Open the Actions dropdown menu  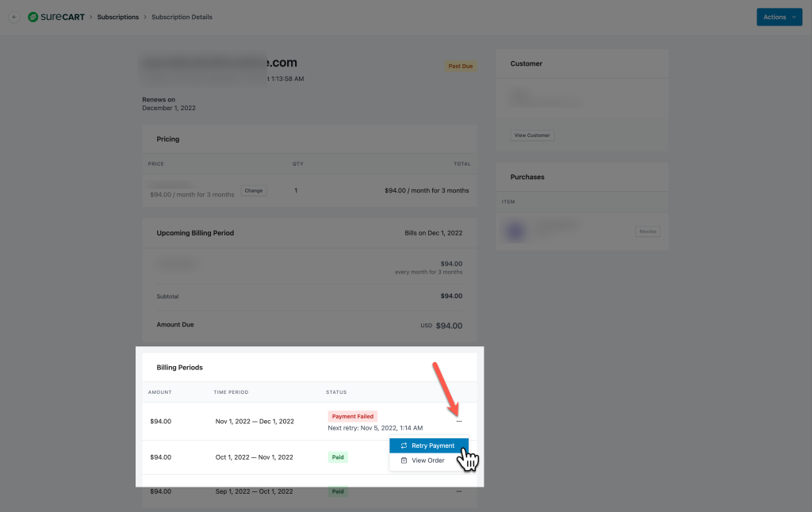point(779,16)
